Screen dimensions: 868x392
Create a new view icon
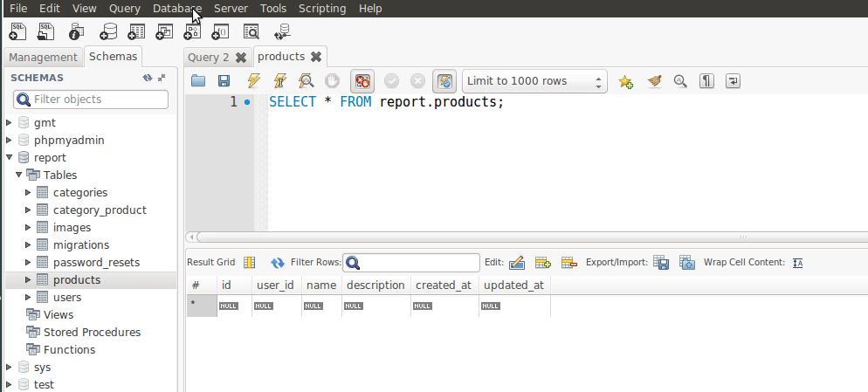(x=164, y=31)
